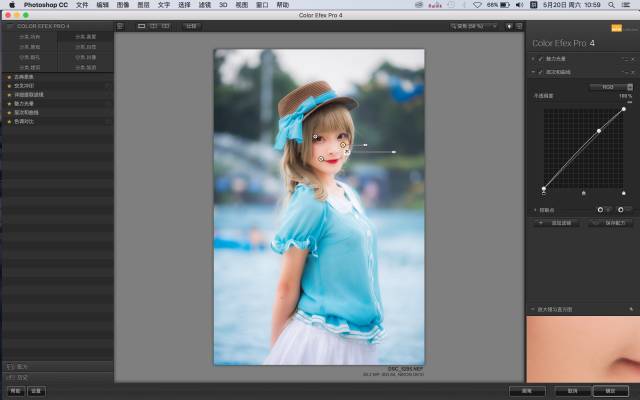Click the 添加滤镜 button
This screenshot has width=640, height=400.
point(557,223)
